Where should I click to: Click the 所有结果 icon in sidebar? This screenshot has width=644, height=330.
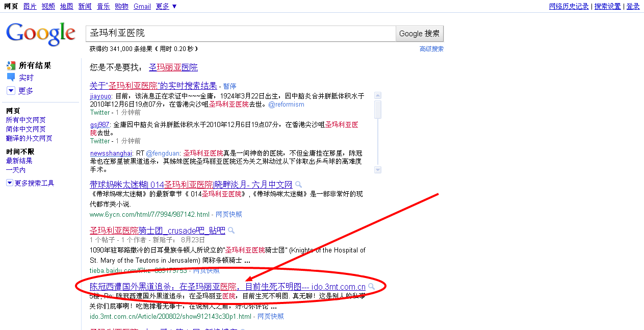point(11,65)
